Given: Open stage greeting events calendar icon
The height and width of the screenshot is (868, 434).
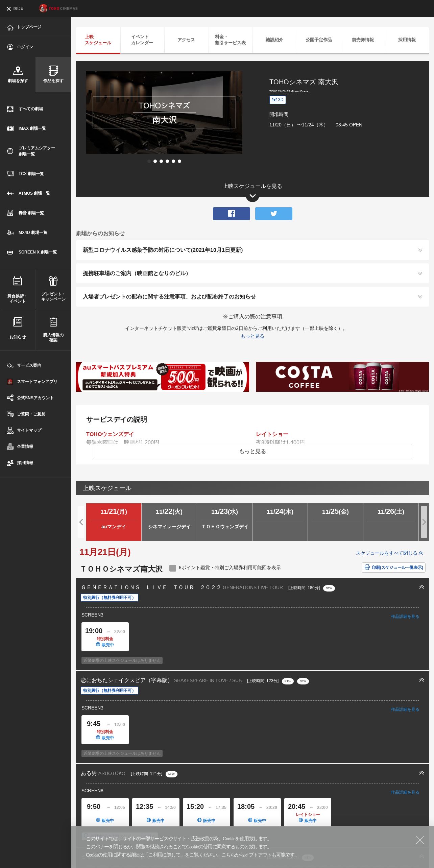Looking at the screenshot, I should (18, 281).
